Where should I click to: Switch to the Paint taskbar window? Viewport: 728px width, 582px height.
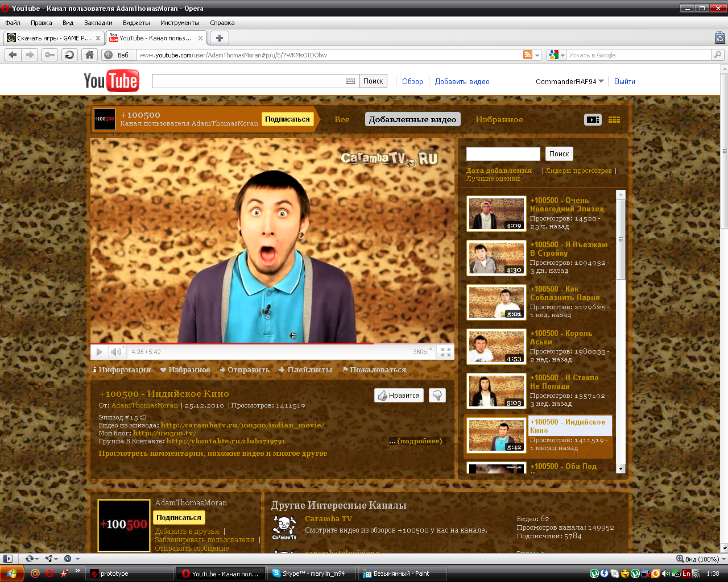tap(403, 573)
